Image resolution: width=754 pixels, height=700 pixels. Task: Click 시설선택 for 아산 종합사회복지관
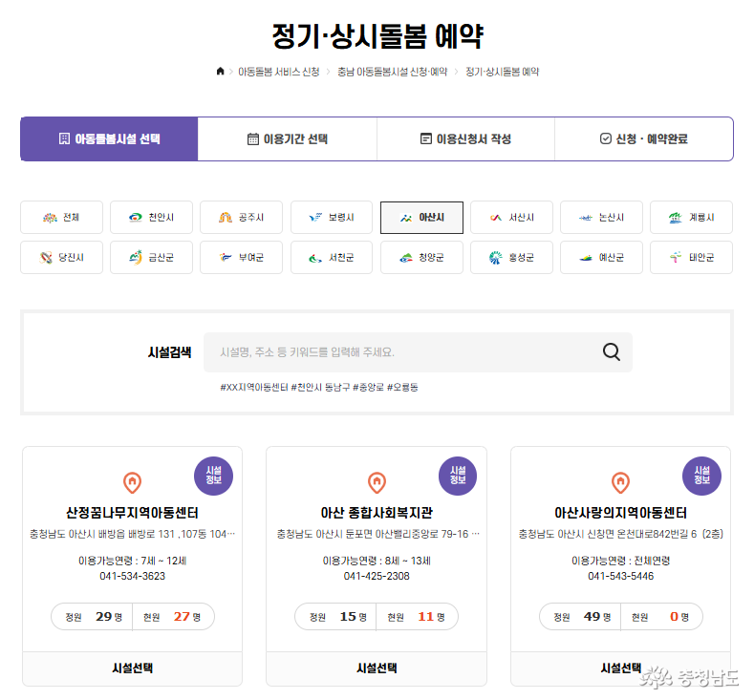click(x=377, y=668)
